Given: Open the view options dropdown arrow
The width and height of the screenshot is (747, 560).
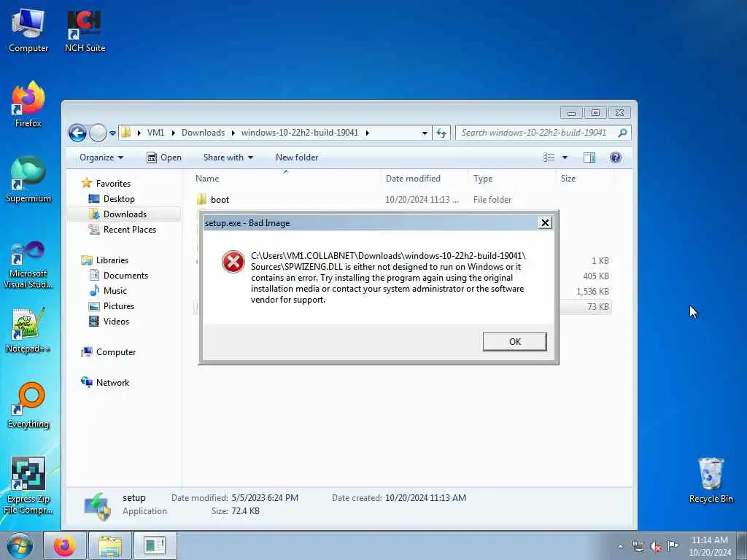Looking at the screenshot, I should pos(565,157).
